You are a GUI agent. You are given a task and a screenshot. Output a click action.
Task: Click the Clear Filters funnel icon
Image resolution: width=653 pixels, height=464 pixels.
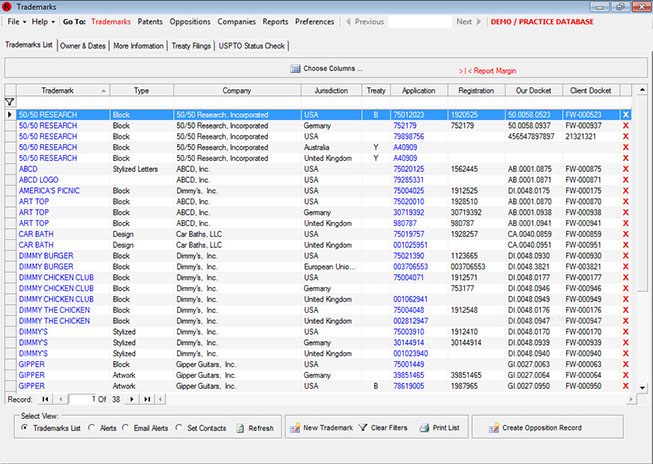[364, 428]
